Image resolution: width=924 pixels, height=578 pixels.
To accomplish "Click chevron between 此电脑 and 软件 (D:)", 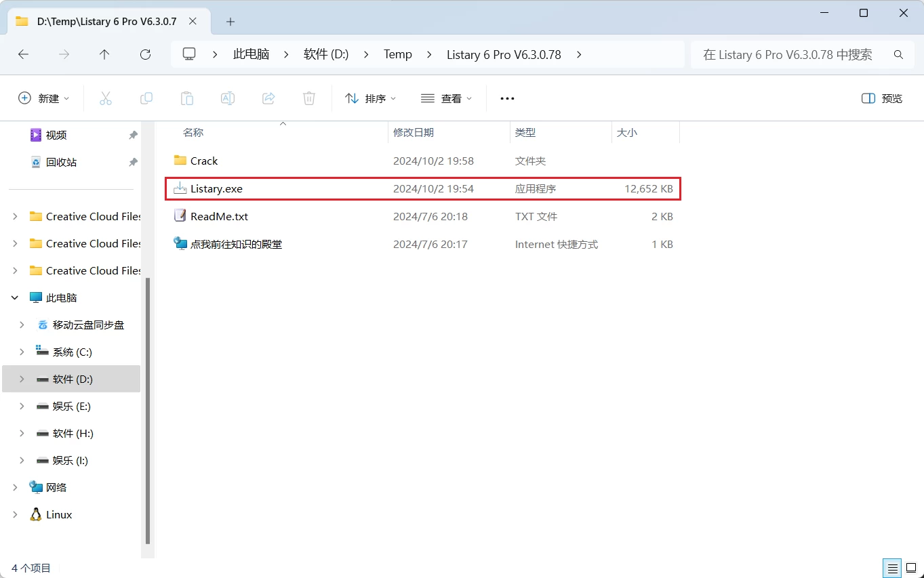I will pos(286,55).
